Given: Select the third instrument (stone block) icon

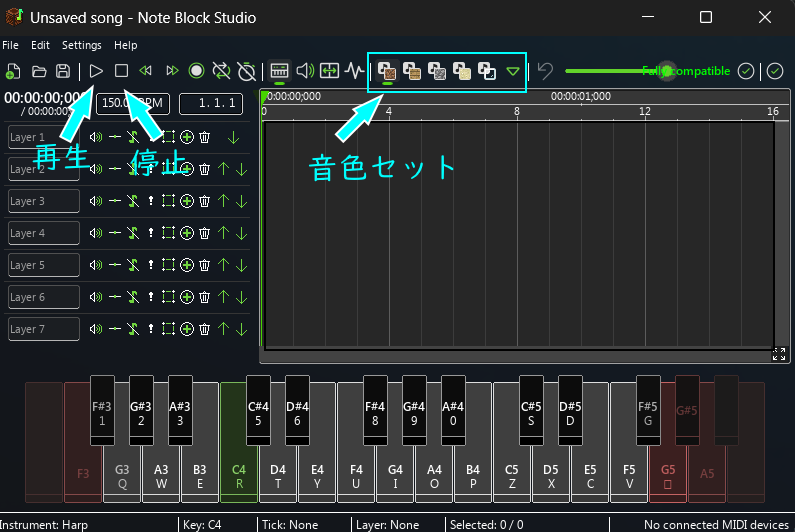Looking at the screenshot, I should pyautogui.click(x=437, y=71).
